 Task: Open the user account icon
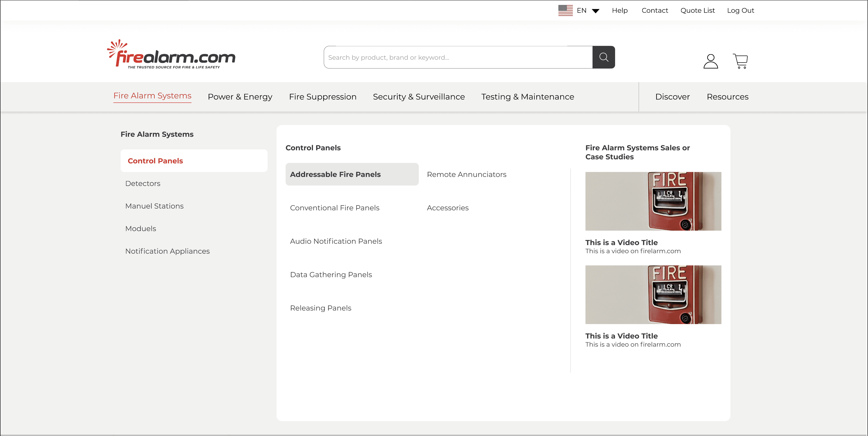coord(710,61)
